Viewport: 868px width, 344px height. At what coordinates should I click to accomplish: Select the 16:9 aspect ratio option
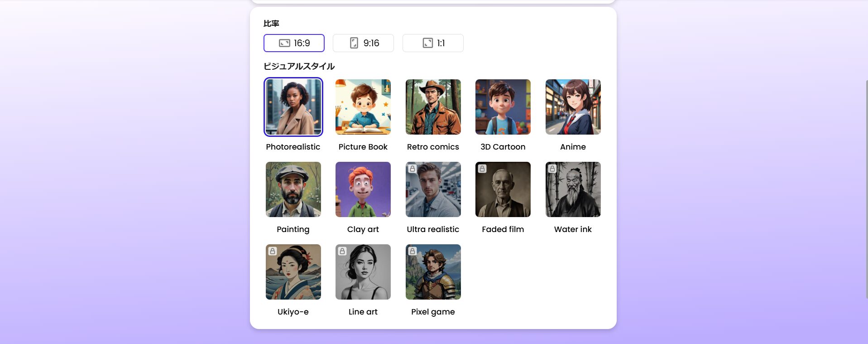(x=294, y=43)
